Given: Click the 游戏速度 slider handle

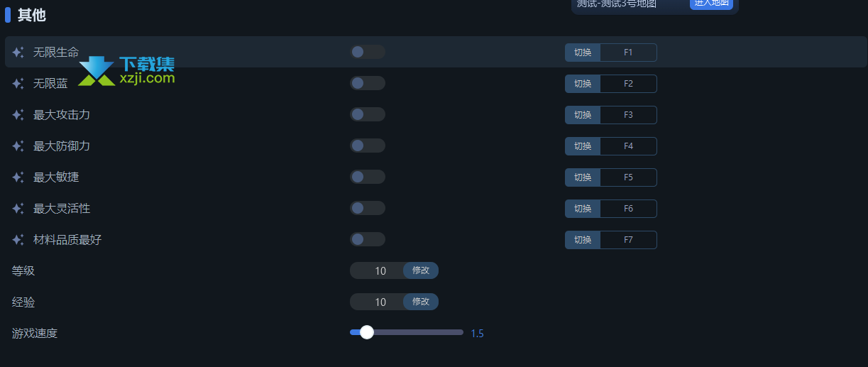Looking at the screenshot, I should click(367, 332).
